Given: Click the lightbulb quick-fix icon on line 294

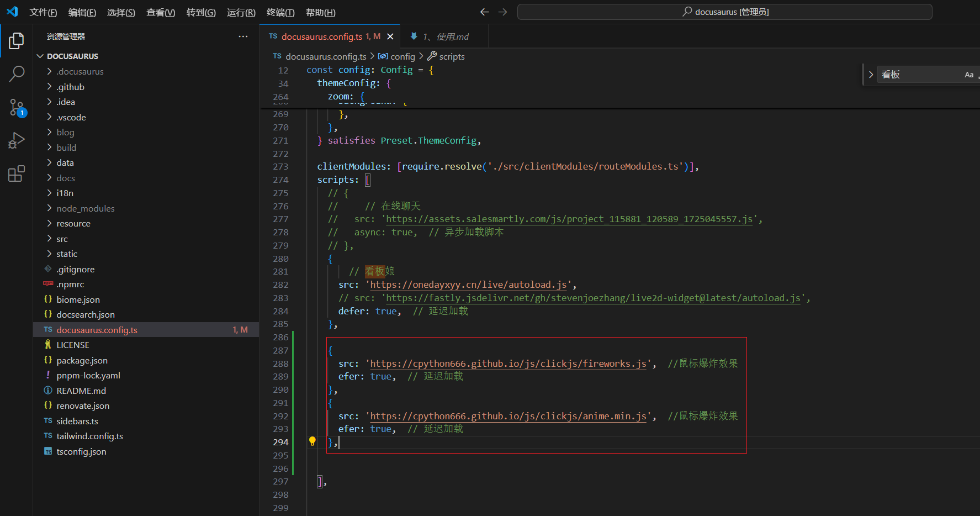Looking at the screenshot, I should coord(312,441).
